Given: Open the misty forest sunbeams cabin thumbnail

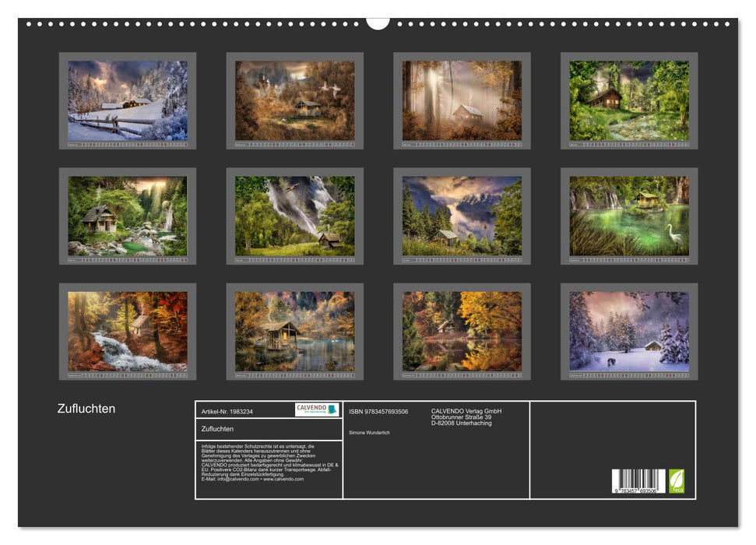Looking at the screenshot, I should 462,100.
